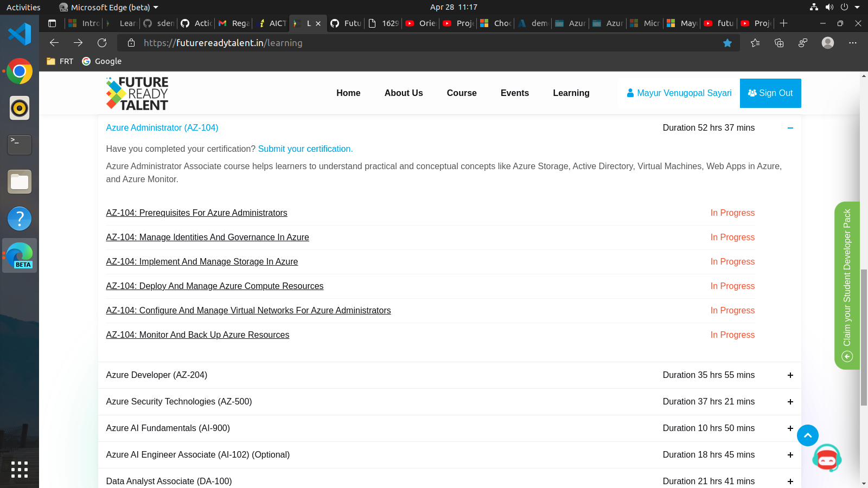Viewport: 868px width, 488px height.
Task: Collapse the Azure Administrator (AZ-104) section
Action: coord(790,128)
